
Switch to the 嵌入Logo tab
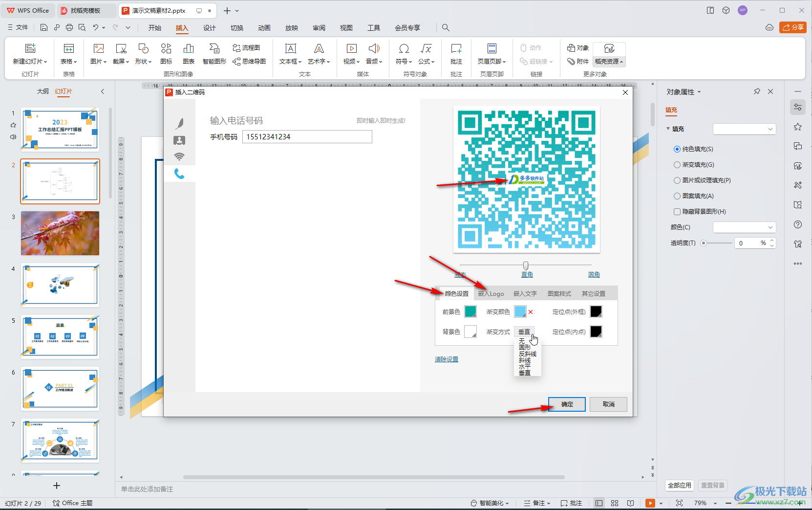tap(491, 294)
